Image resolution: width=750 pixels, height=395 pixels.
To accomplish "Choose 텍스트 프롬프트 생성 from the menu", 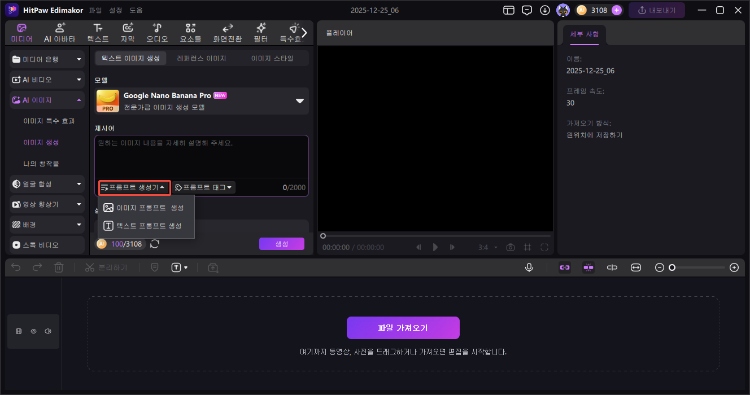I will pyautogui.click(x=146, y=226).
